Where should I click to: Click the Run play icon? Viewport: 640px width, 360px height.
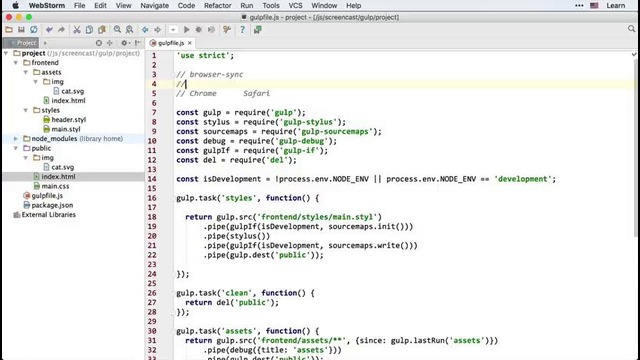point(186,30)
